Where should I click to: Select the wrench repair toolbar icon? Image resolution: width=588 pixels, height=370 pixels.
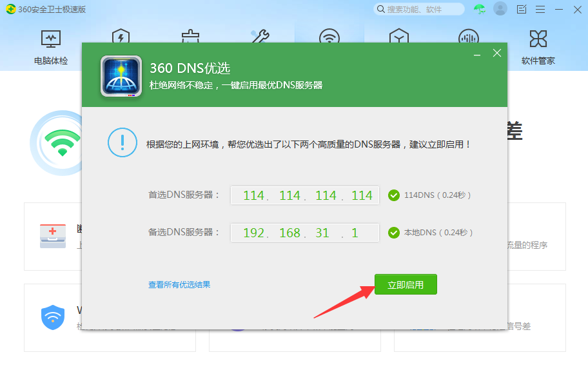click(260, 36)
